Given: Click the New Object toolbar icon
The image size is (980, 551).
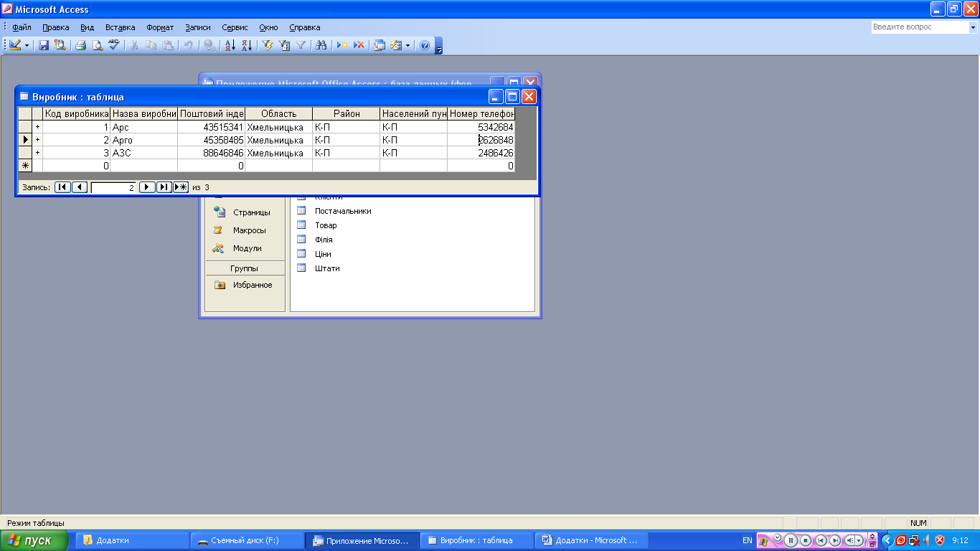Looking at the screenshot, I should point(396,44).
